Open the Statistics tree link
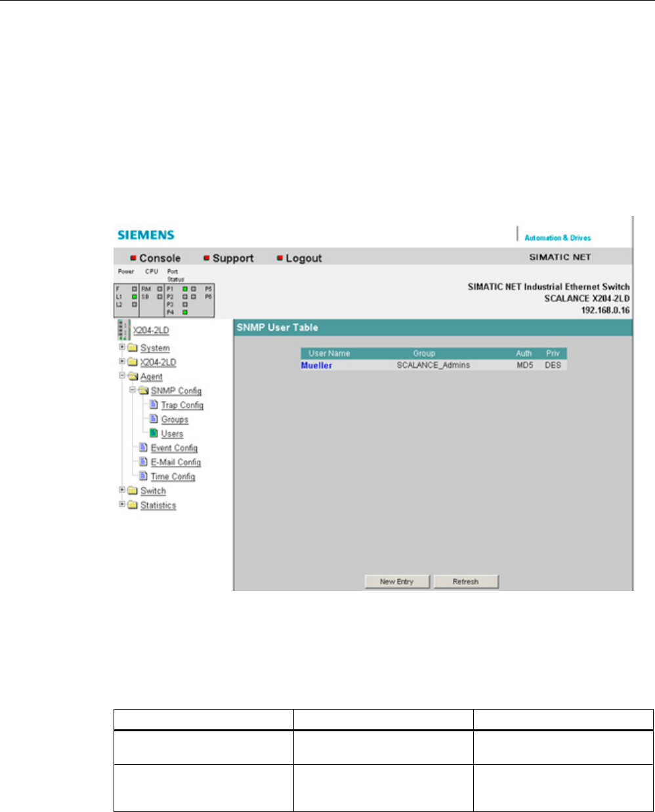 coord(158,505)
